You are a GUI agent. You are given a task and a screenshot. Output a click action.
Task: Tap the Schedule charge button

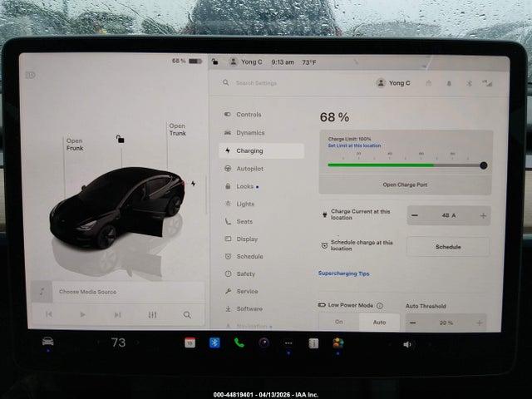click(448, 247)
